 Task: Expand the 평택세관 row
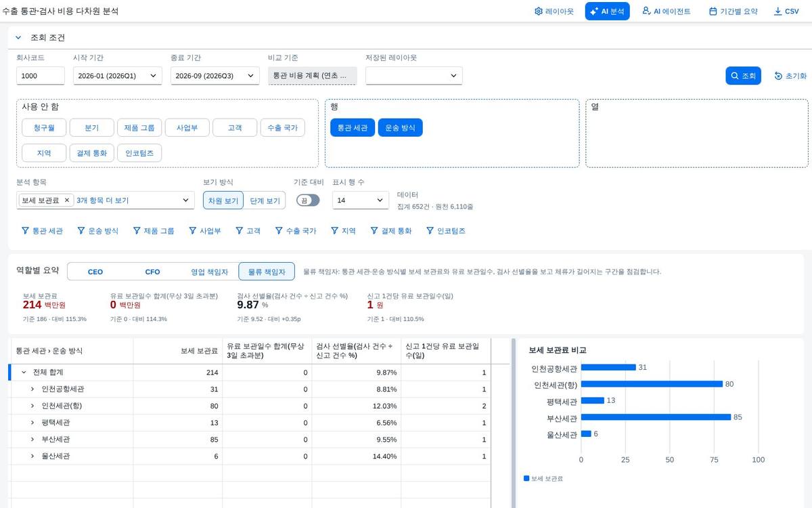(32, 423)
